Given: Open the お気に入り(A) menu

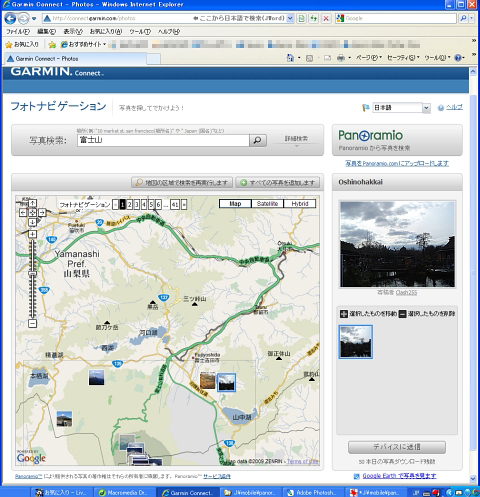Looking at the screenshot, I should tap(106, 32).
